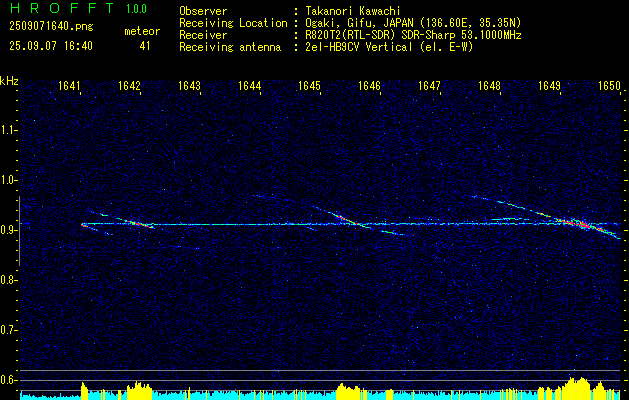
Task: Click the observer name Takanori Kawachi
Action: click(354, 11)
